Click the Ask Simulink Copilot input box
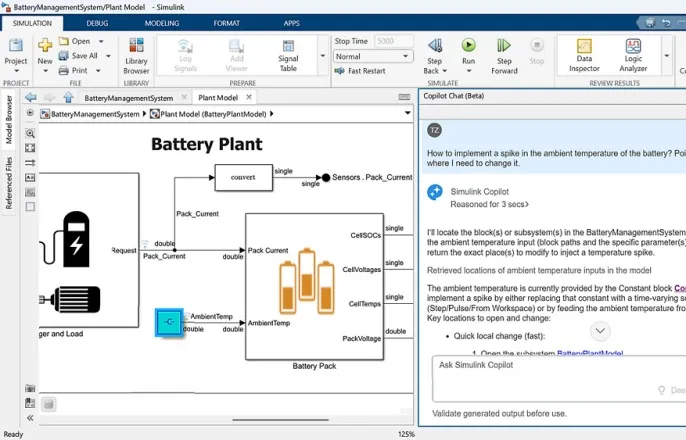 (x=559, y=379)
